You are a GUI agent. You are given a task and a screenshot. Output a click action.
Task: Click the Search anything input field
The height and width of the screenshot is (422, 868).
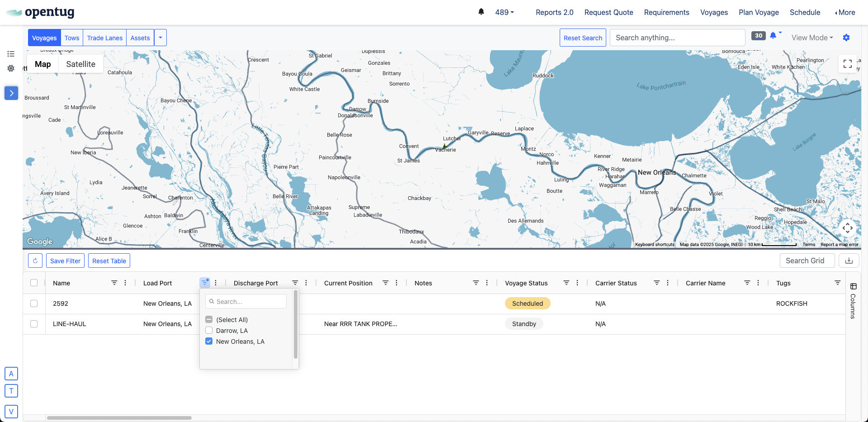pos(677,38)
